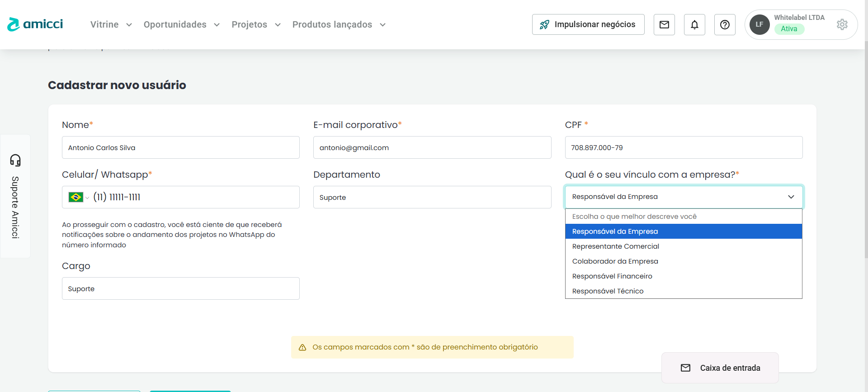
Task: Expand the Oportunidades menu
Action: coord(181,24)
